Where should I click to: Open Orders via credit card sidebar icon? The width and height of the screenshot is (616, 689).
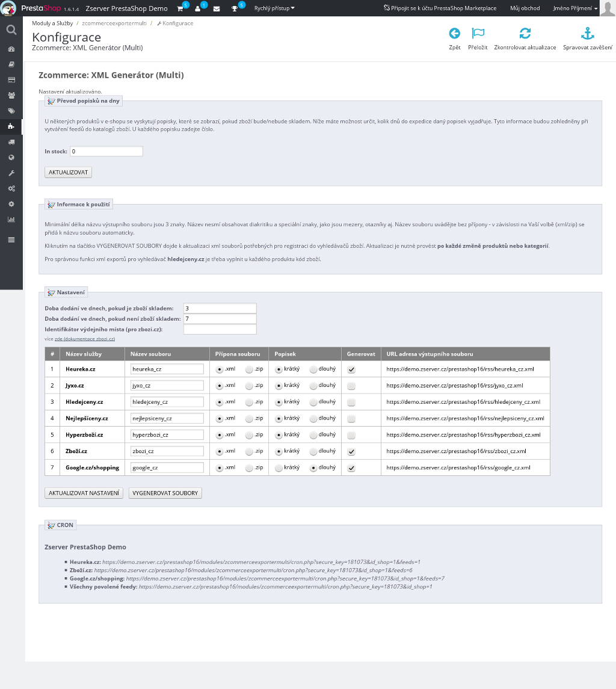[11, 80]
